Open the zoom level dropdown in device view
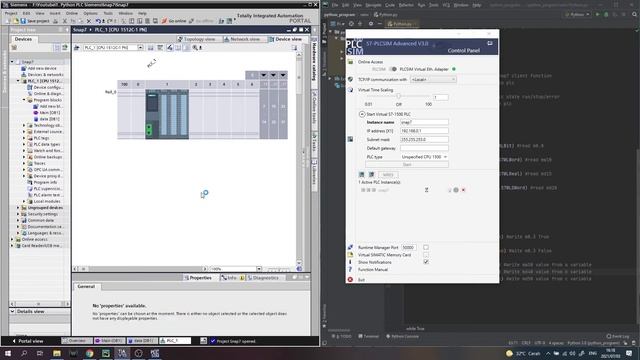The width and height of the screenshot is (640, 360). (259, 269)
